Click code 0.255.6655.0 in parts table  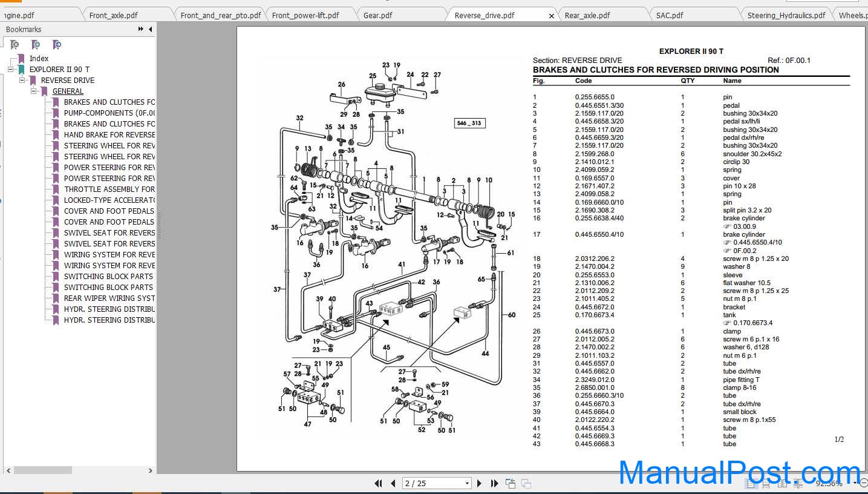click(x=595, y=97)
